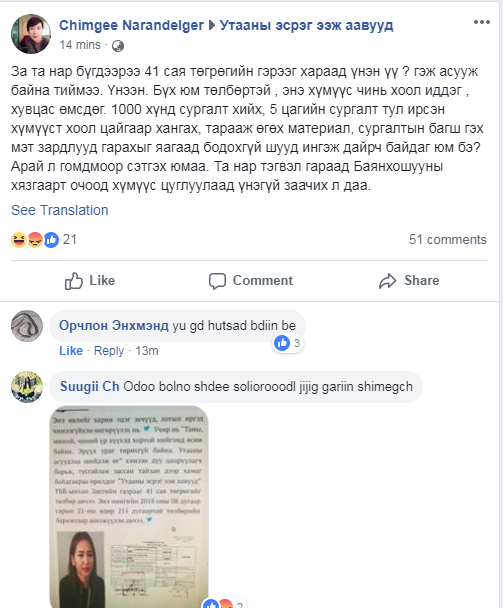
Task: Click the angry reaction emoji
Action: point(35,240)
